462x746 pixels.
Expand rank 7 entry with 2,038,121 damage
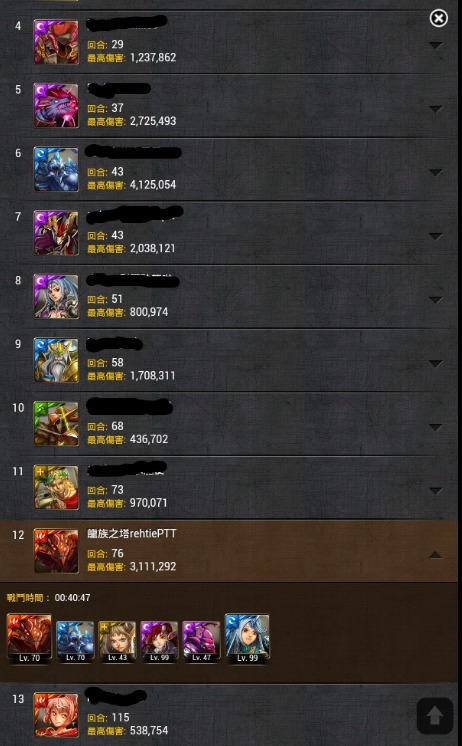coord(435,236)
